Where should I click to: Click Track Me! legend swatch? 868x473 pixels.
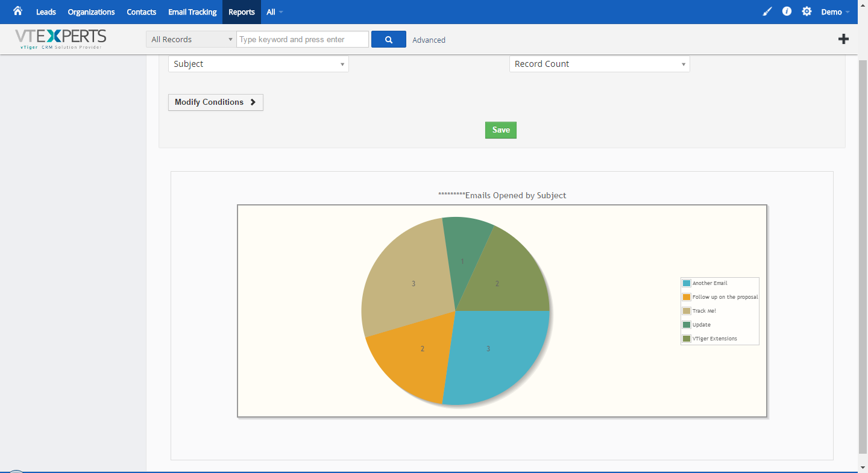pyautogui.click(x=687, y=311)
